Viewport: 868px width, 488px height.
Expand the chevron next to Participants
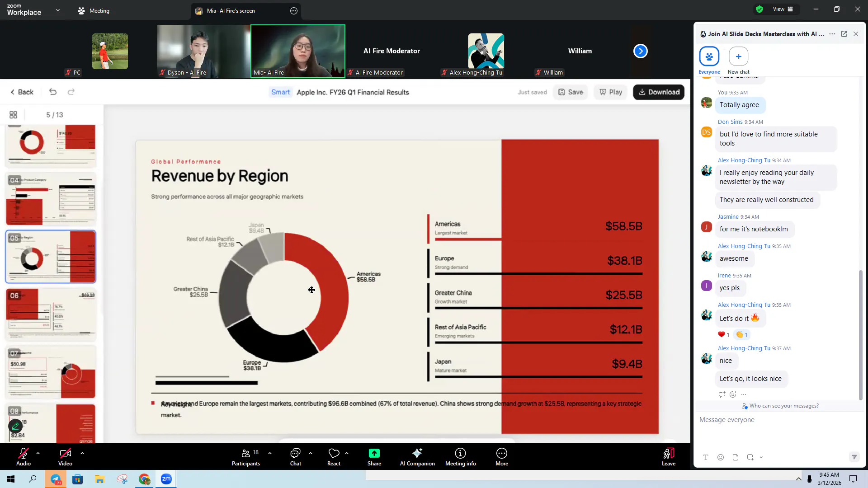[x=270, y=453]
